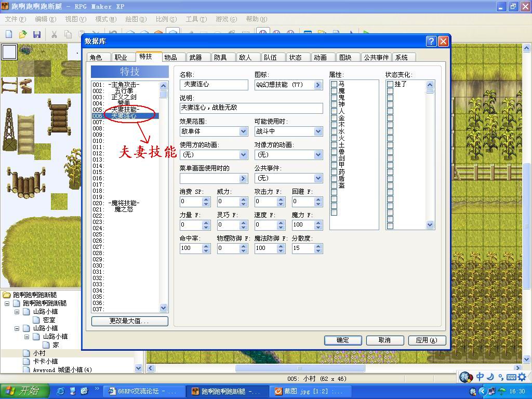532x399 pixels.
Task: Open the icon picker arrow next to QQ幻想技能
Action: (x=317, y=85)
